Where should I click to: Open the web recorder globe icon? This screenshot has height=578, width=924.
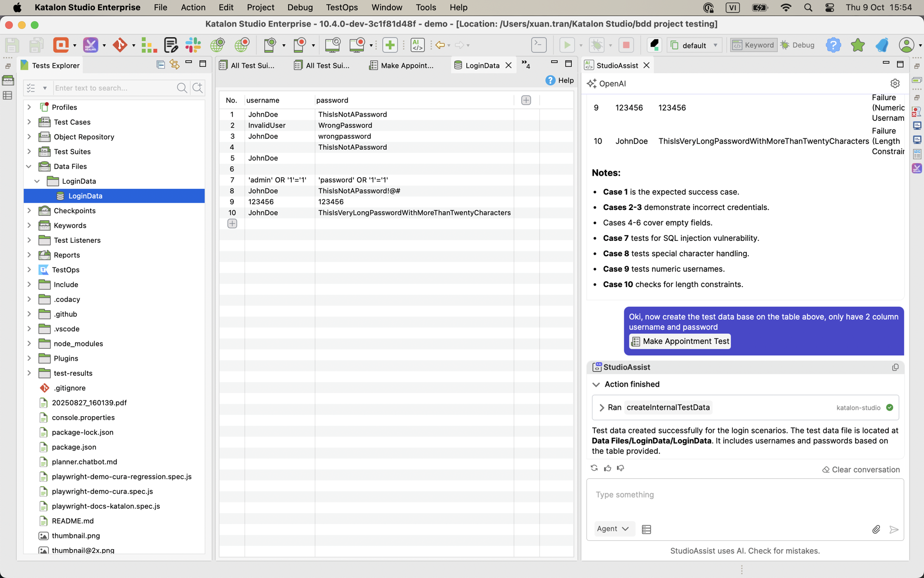(x=242, y=45)
